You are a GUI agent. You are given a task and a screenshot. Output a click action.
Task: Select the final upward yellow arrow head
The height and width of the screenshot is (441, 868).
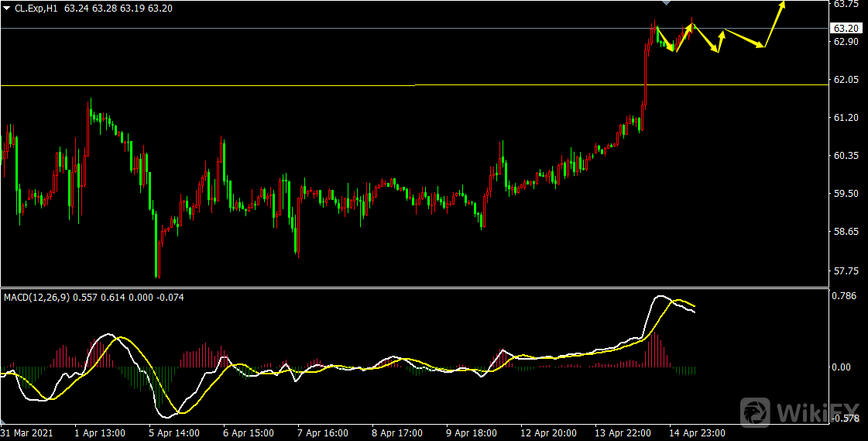pos(782,5)
